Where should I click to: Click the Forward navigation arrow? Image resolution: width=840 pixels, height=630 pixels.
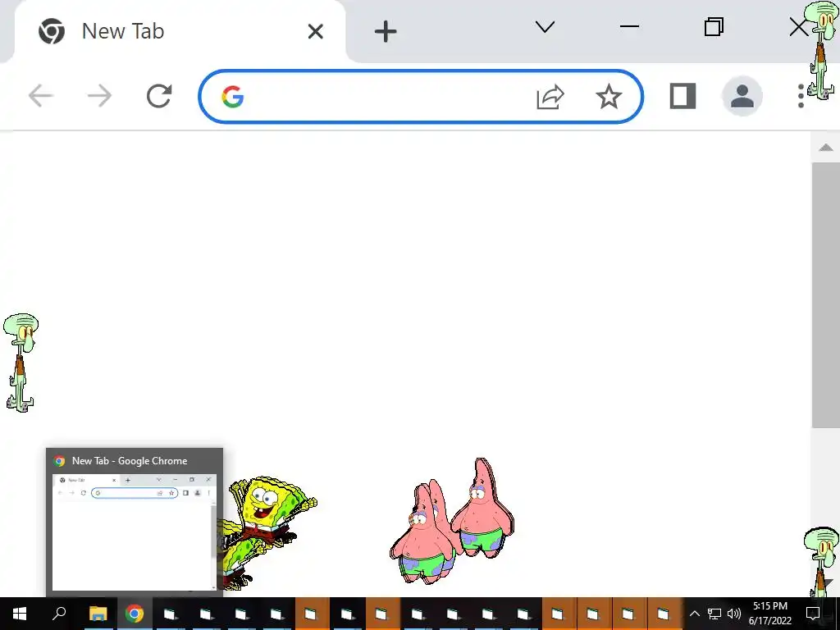(x=99, y=97)
